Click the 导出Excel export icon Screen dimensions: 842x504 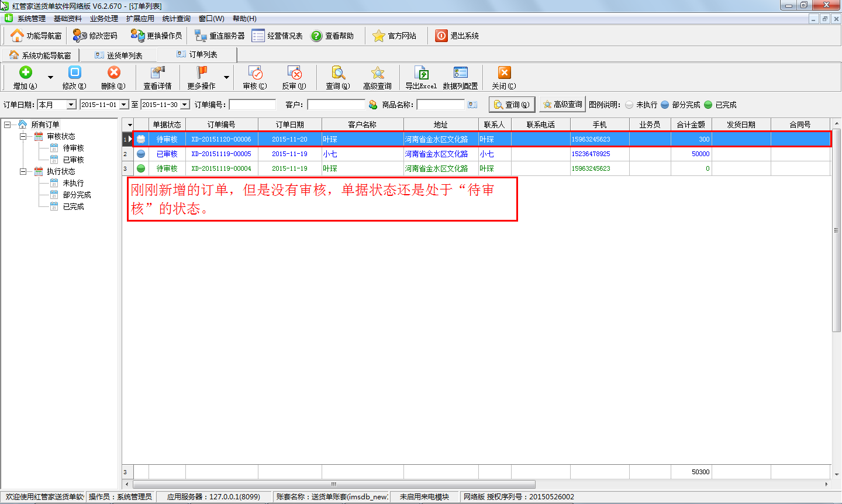point(421,73)
